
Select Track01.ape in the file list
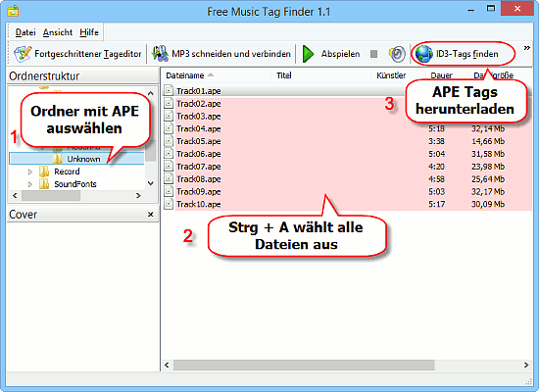[x=199, y=91]
